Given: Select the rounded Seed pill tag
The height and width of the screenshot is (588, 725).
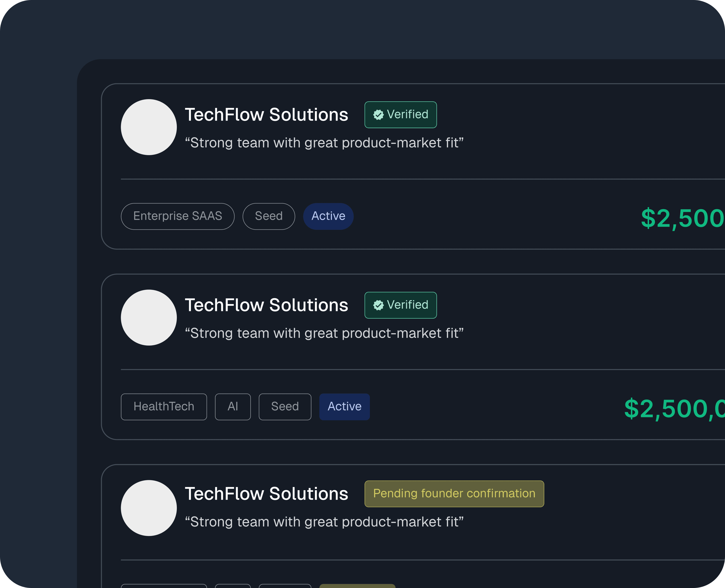Looking at the screenshot, I should tap(269, 216).
